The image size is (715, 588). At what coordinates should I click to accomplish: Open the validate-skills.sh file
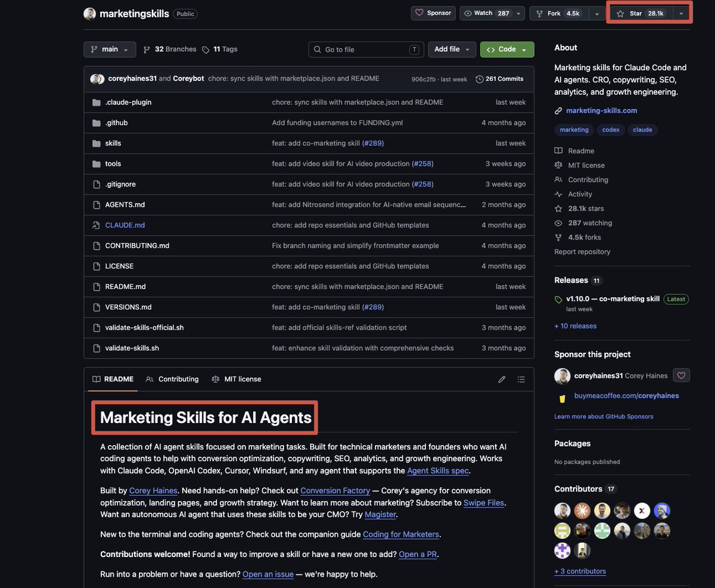coord(132,348)
